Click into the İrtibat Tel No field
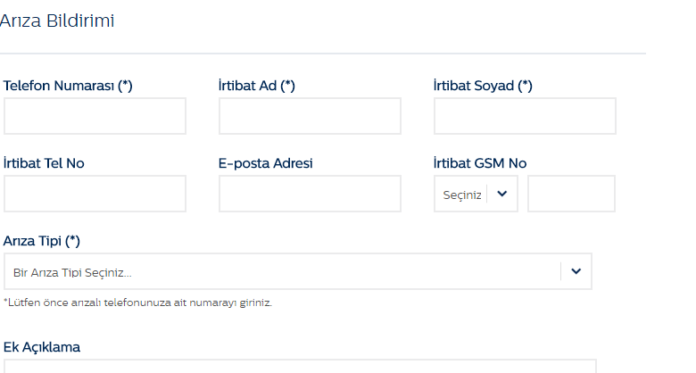The image size is (696, 373). pyautogui.click(x=95, y=194)
